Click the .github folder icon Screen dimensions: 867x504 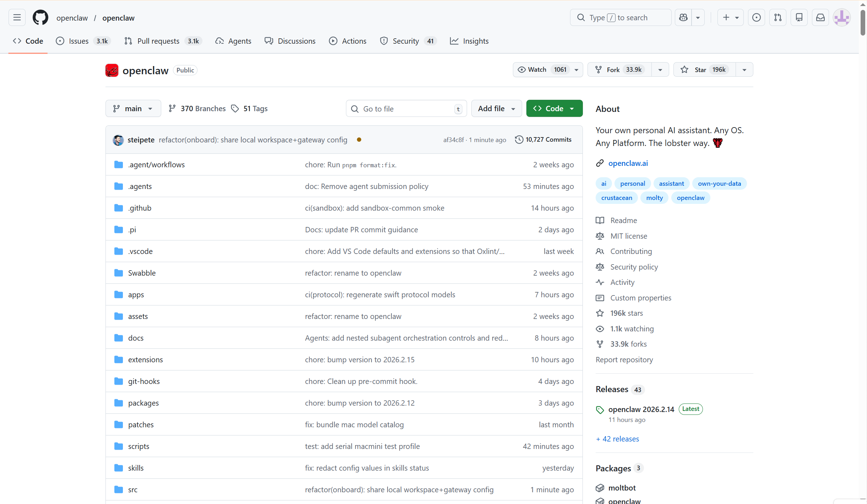pyautogui.click(x=119, y=208)
